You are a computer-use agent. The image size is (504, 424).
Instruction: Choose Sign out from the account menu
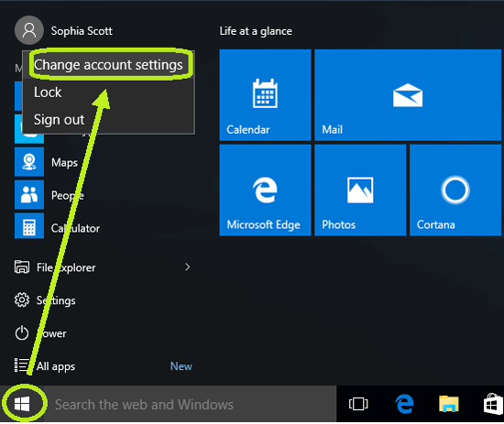pos(109,120)
